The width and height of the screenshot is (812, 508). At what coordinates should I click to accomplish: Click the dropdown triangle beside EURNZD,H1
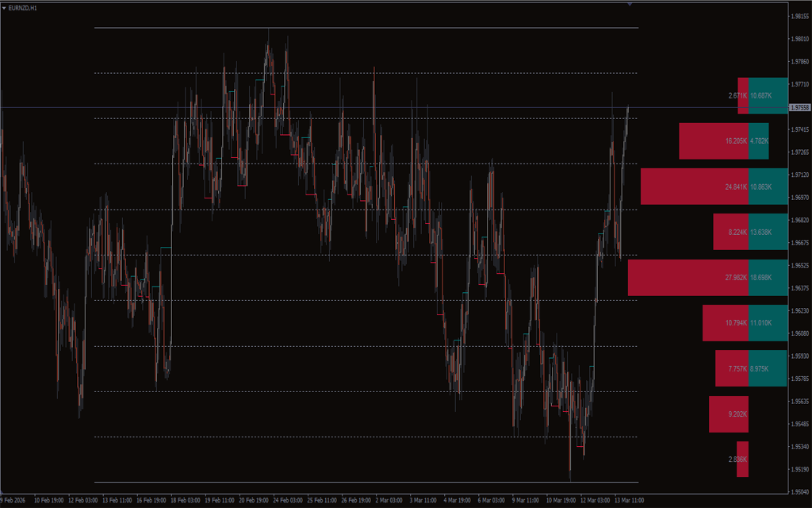point(4,7)
